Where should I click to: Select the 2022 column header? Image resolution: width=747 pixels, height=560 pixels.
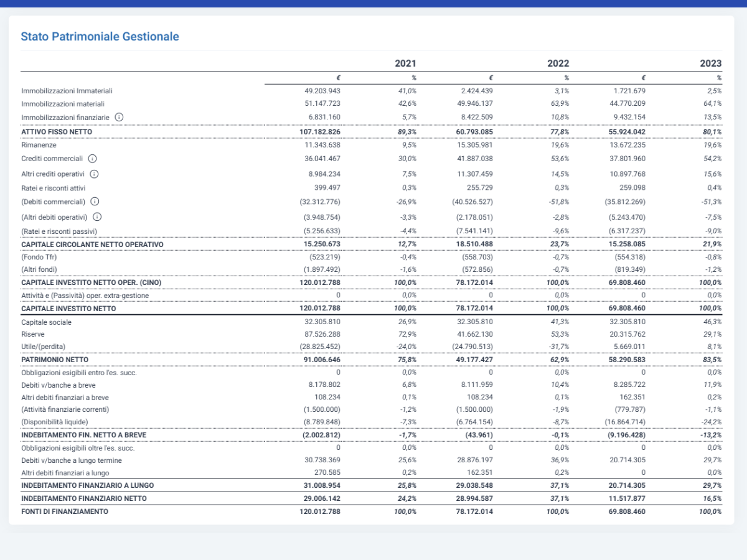click(558, 63)
